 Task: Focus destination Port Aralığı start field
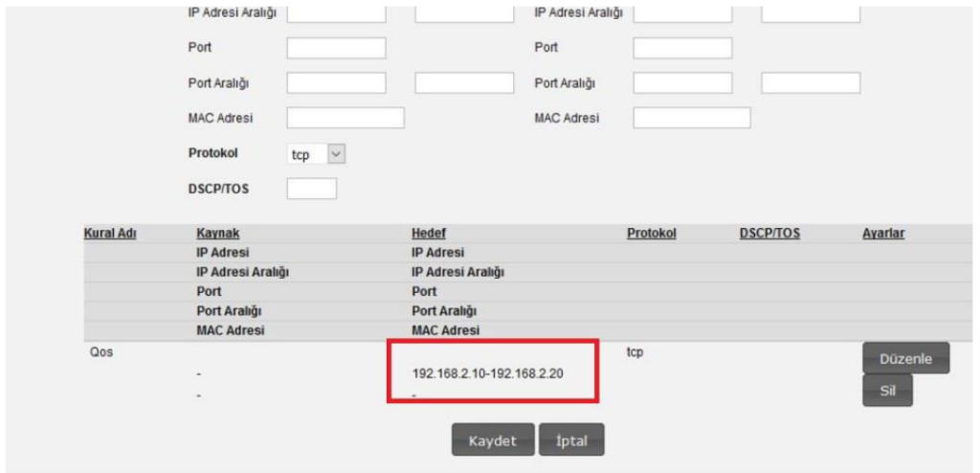[682, 82]
